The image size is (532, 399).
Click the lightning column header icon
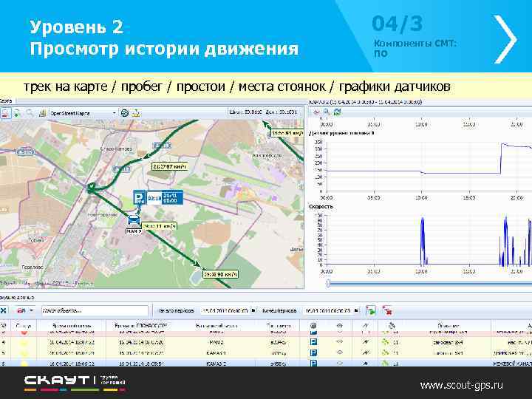point(366,326)
